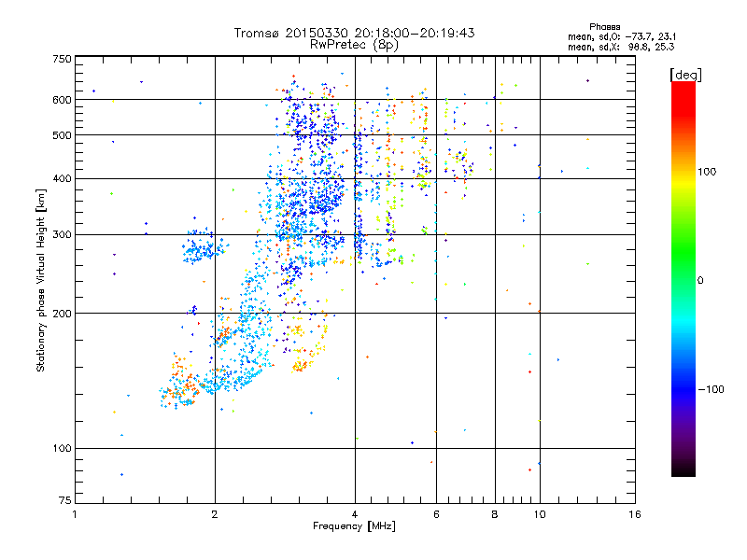Click the y-axis tick label '750'
This screenshot has width=747, height=560.
62,59
